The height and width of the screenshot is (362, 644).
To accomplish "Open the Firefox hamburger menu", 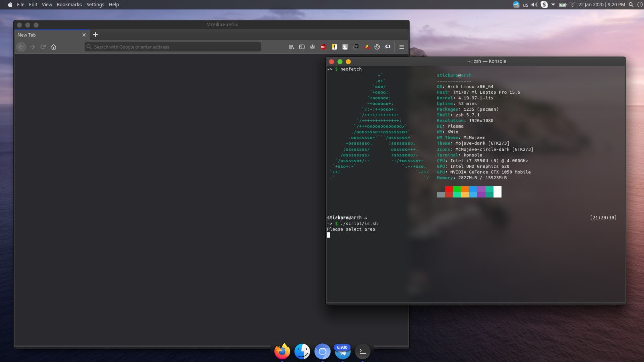I will point(401,47).
